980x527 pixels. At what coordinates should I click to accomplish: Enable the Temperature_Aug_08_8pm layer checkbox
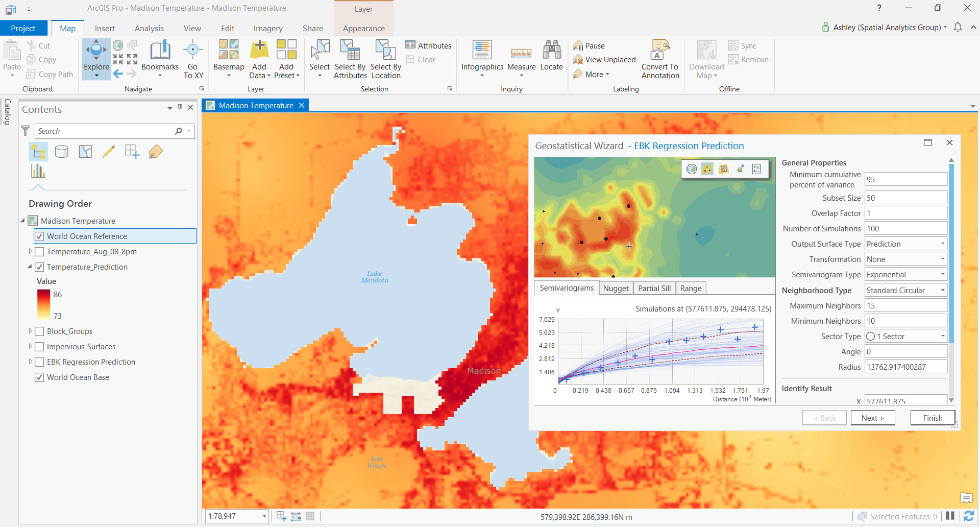pyautogui.click(x=39, y=252)
